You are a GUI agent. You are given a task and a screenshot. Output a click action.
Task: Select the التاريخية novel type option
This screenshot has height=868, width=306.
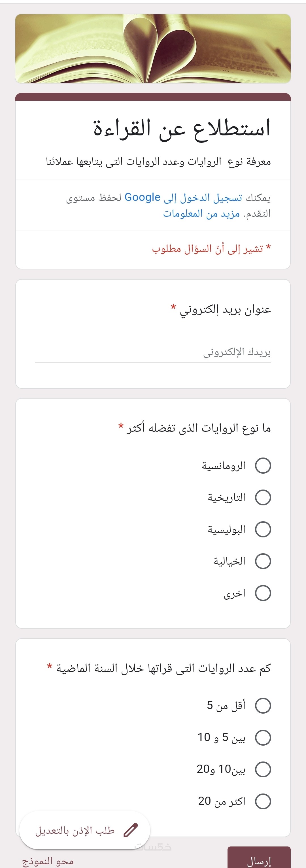263,497
